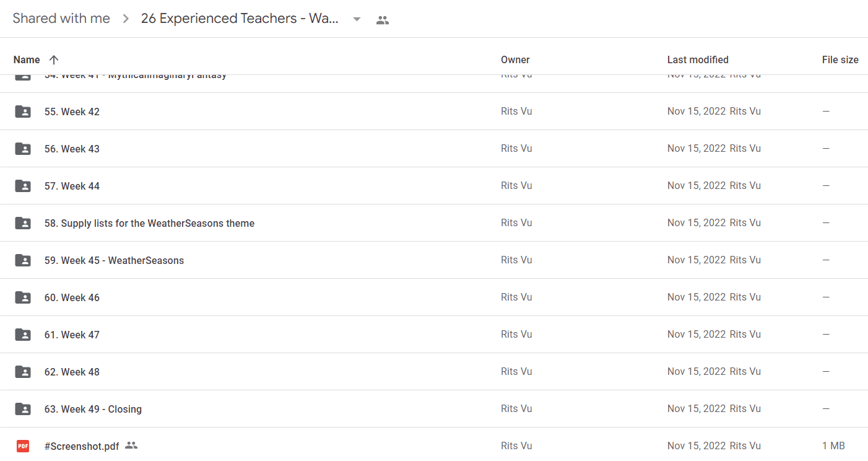
Task: Click the folder icon for Week 49 - Closing
Action: 23,409
